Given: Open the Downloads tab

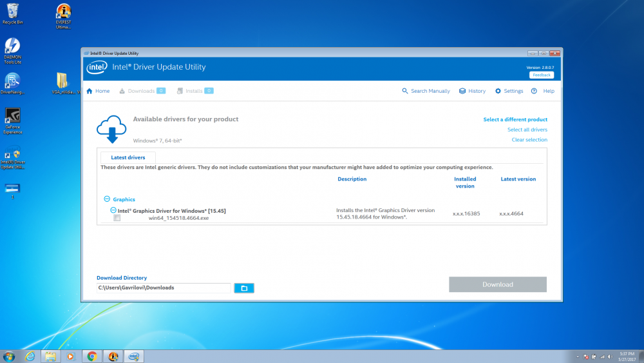Looking at the screenshot, I should pos(141,91).
